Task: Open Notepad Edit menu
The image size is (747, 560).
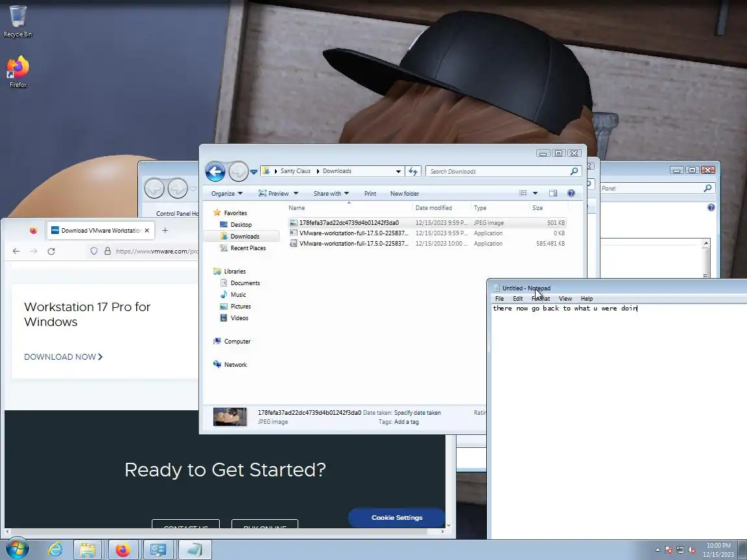Action: click(x=517, y=299)
